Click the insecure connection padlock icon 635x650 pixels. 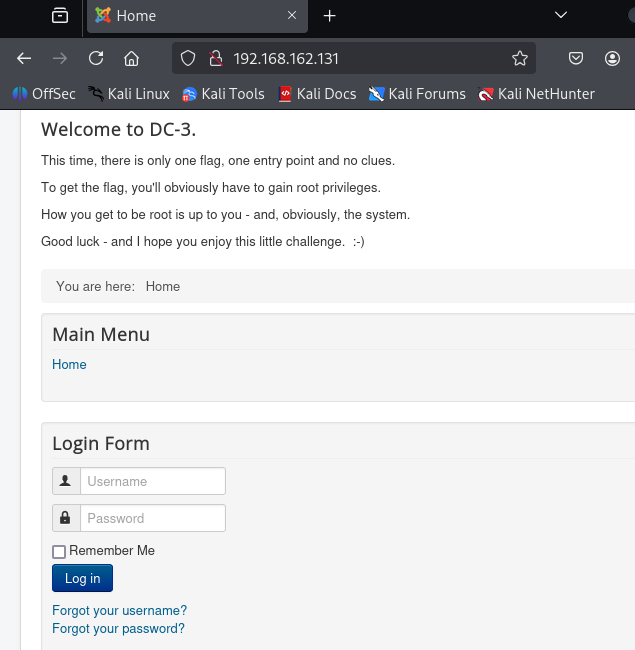coord(216,58)
